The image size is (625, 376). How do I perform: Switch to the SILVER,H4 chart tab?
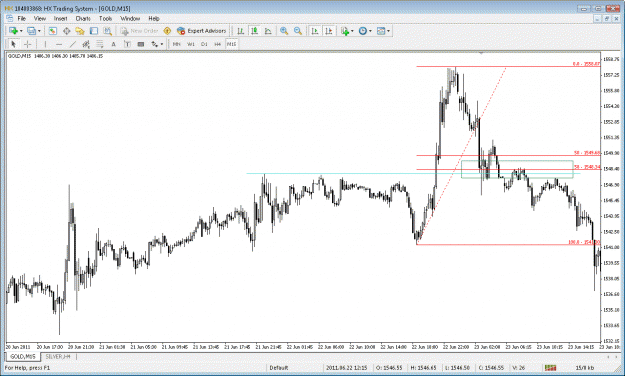coord(58,356)
